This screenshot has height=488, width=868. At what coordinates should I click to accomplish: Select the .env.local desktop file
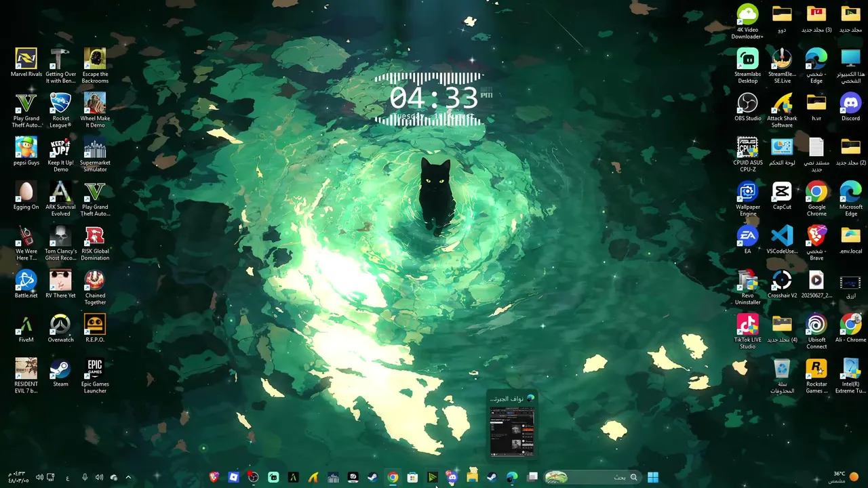point(850,240)
